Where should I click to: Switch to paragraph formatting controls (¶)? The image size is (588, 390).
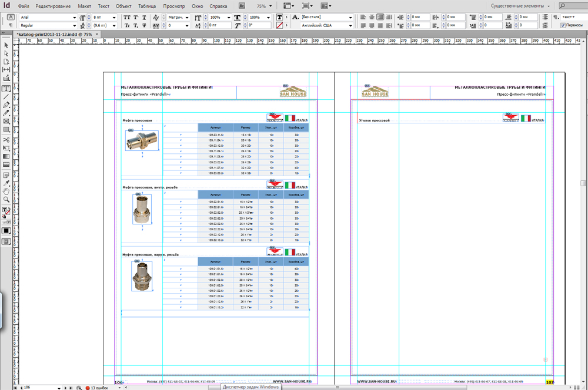(x=11, y=25)
